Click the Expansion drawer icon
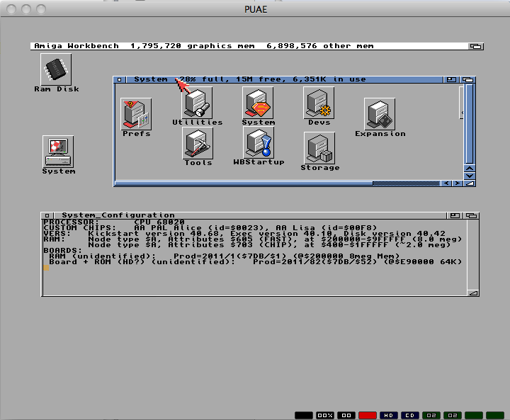Screen dimensions: 510x420 (380, 114)
